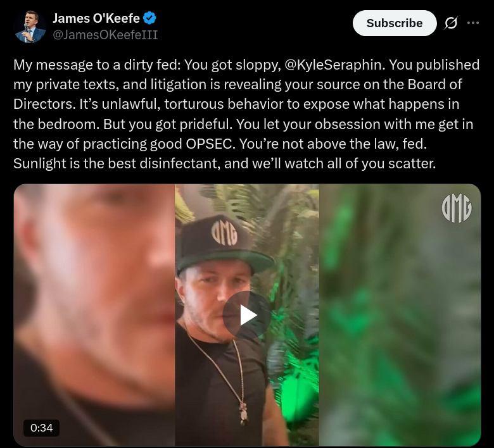Click the Subscribe button

[395, 23]
